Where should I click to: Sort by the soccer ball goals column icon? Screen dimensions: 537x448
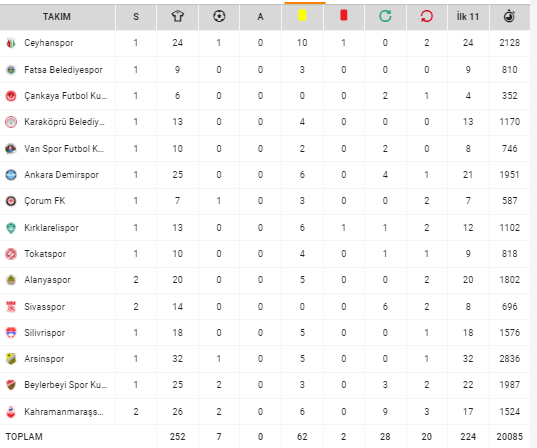pyautogui.click(x=219, y=16)
